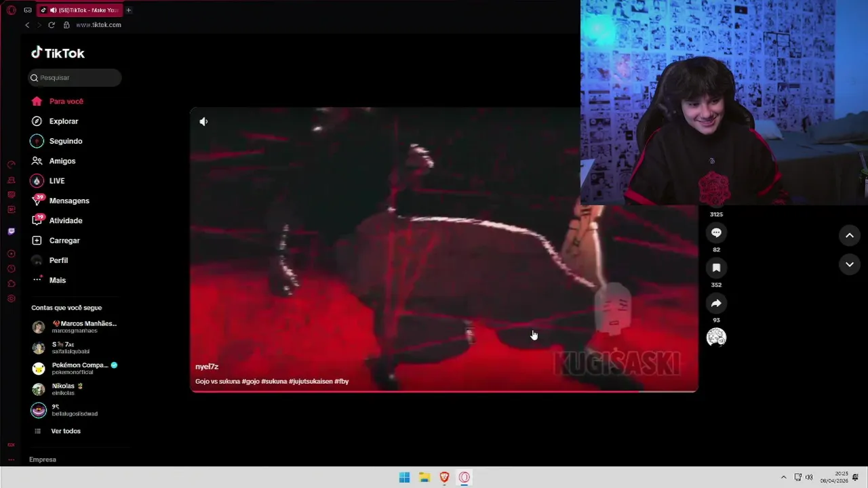
Task: Click the #gojo hashtag
Action: [x=250, y=382]
